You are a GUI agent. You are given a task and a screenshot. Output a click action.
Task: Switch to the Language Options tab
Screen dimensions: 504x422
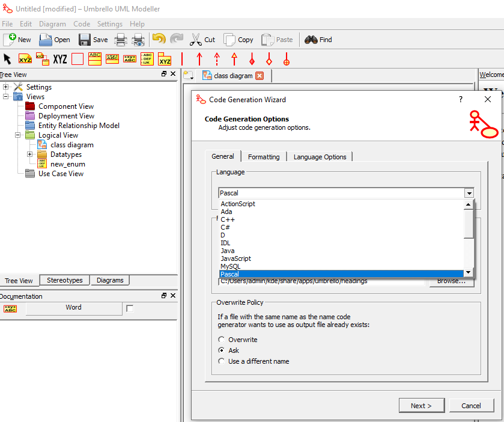320,157
